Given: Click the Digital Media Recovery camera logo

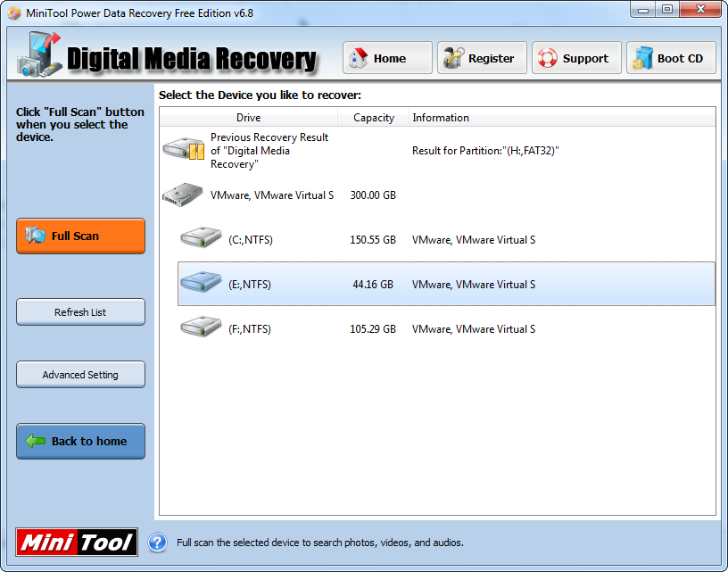Looking at the screenshot, I should tap(39, 54).
